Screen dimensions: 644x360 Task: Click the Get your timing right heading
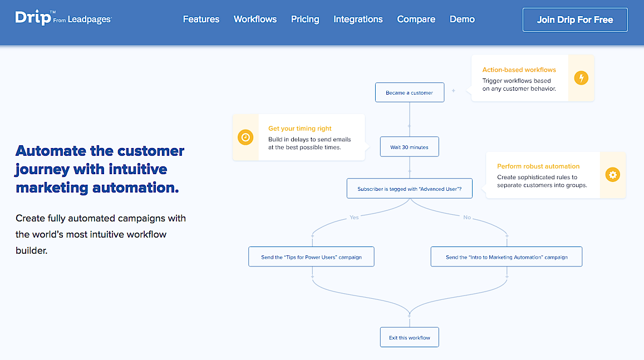coord(300,129)
